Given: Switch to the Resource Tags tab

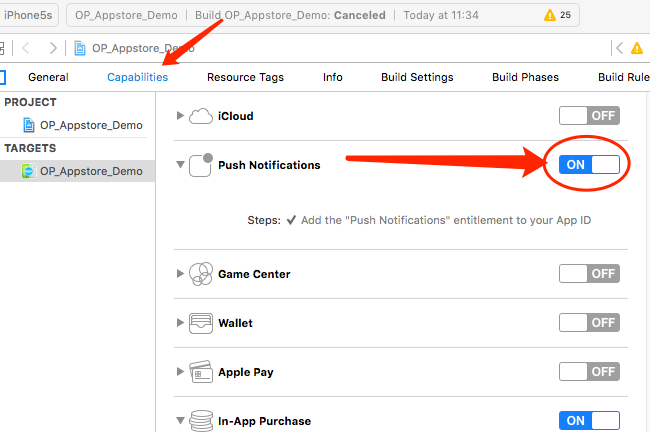Looking at the screenshot, I should pos(245,77).
